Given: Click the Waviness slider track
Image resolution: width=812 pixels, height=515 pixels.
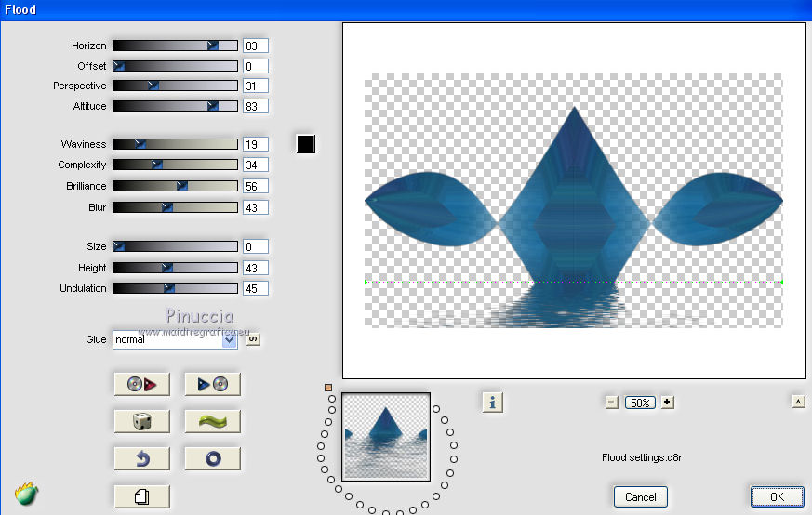Looking at the screenshot, I should point(175,144).
